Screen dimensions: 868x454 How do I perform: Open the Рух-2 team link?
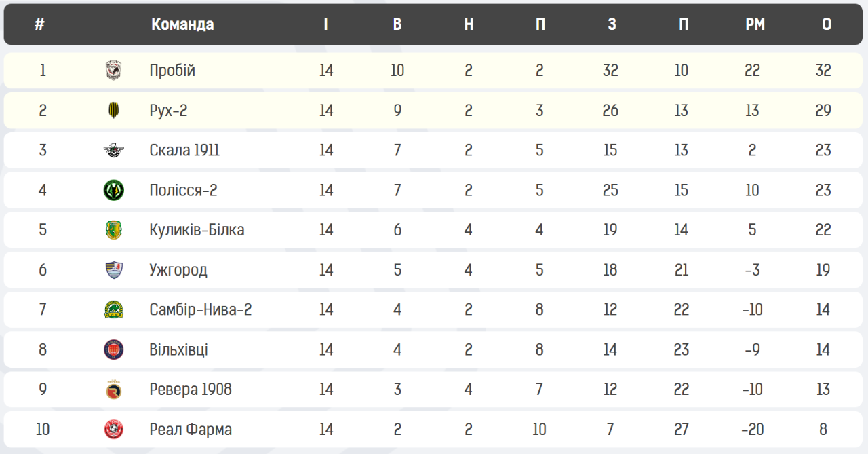[x=168, y=111]
